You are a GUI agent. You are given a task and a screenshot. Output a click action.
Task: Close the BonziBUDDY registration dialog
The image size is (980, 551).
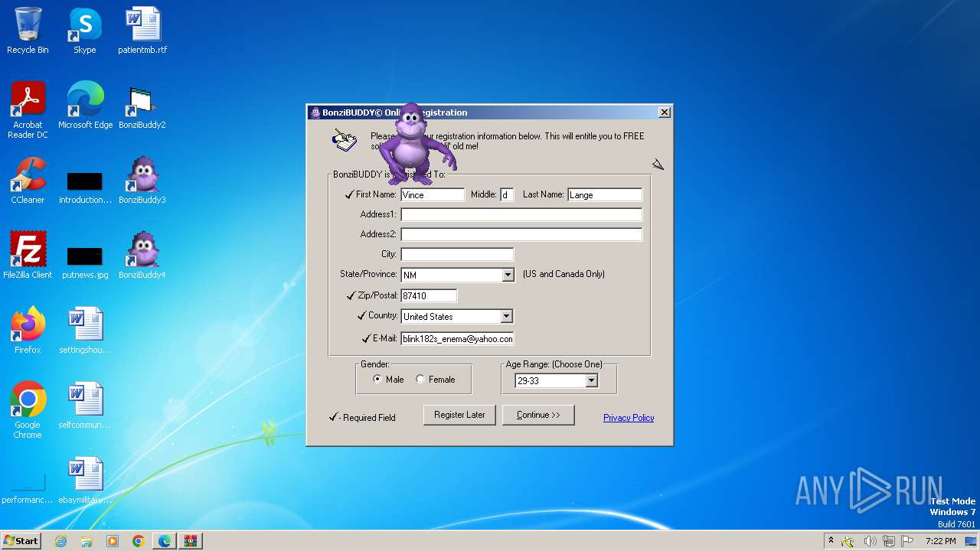(665, 112)
